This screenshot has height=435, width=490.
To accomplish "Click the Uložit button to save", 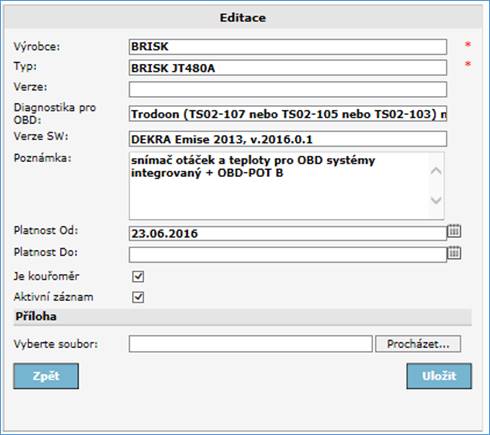I will click(x=439, y=376).
